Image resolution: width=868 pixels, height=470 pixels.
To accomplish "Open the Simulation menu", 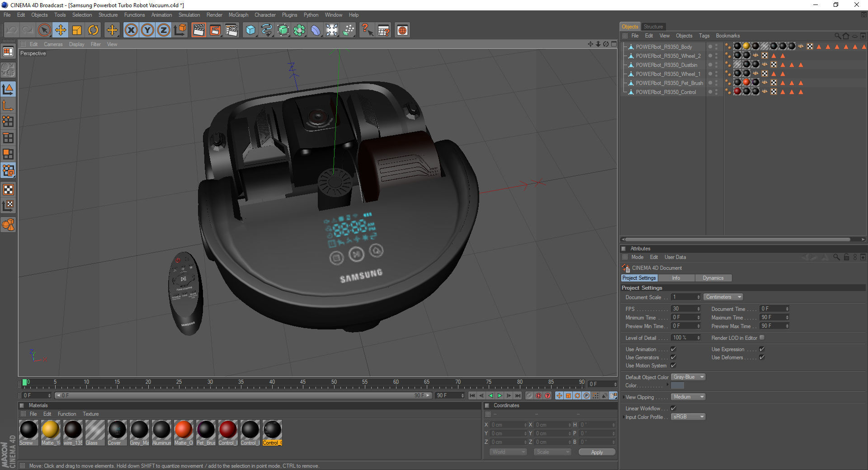I will [x=189, y=15].
